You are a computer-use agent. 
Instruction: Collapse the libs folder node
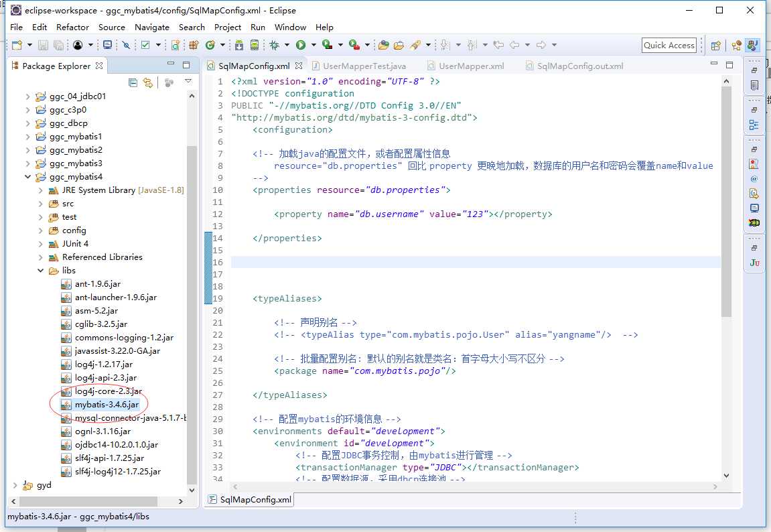tap(41, 271)
